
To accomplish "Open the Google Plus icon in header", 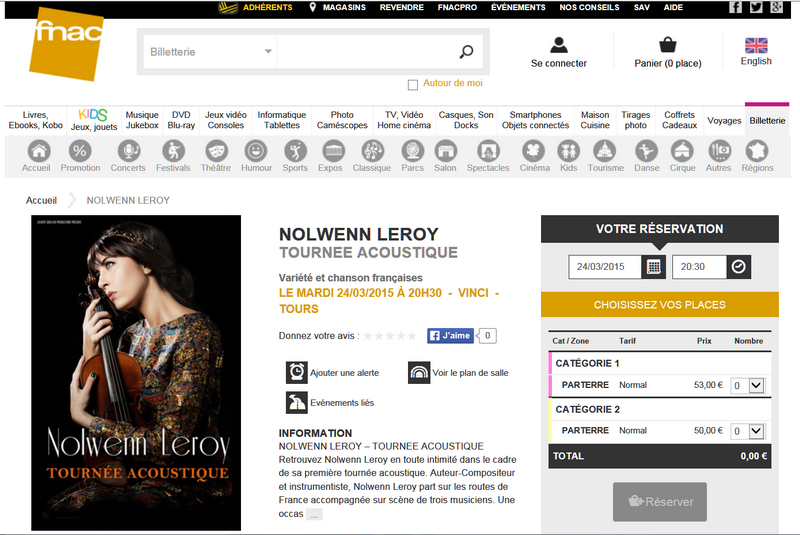I will (777, 7).
